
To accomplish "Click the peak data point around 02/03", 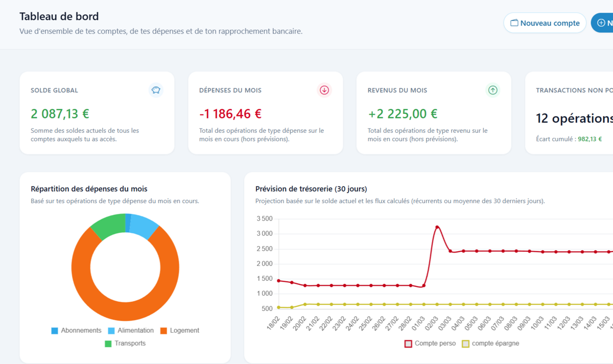I will coord(437,226).
